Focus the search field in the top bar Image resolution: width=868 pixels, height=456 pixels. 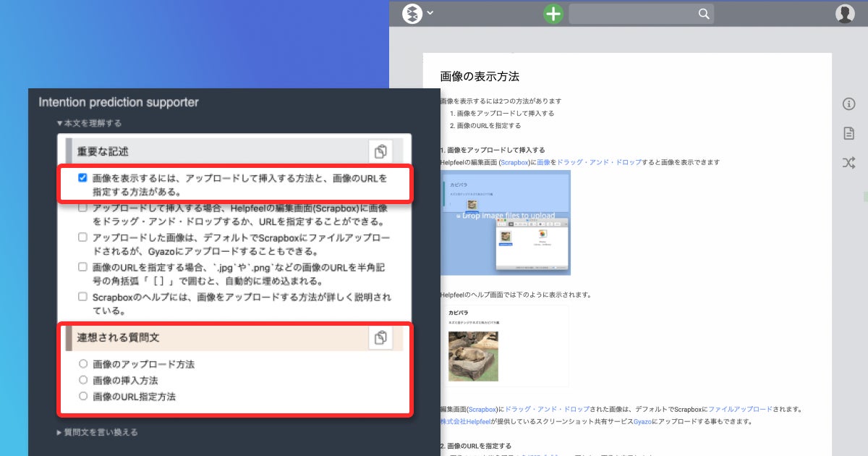point(641,14)
